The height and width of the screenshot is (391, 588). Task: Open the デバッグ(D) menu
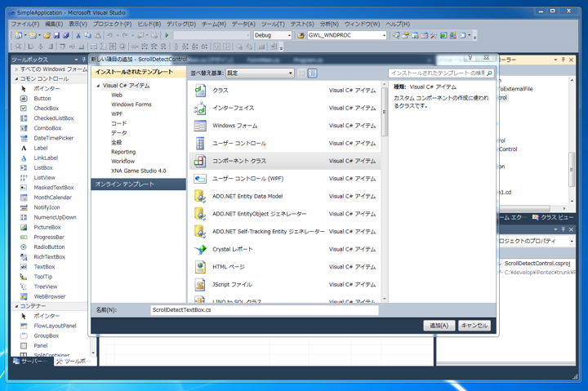(181, 24)
